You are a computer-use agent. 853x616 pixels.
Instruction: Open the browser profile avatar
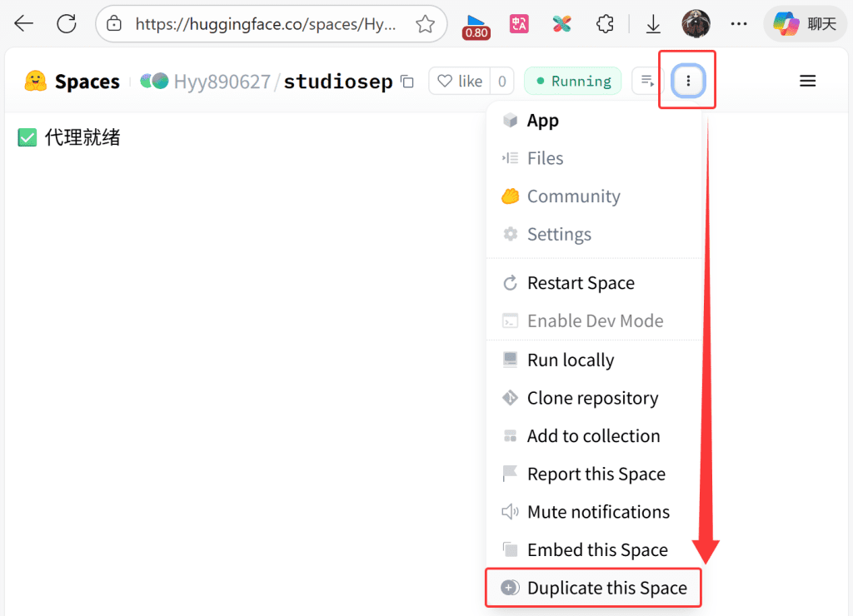(696, 24)
